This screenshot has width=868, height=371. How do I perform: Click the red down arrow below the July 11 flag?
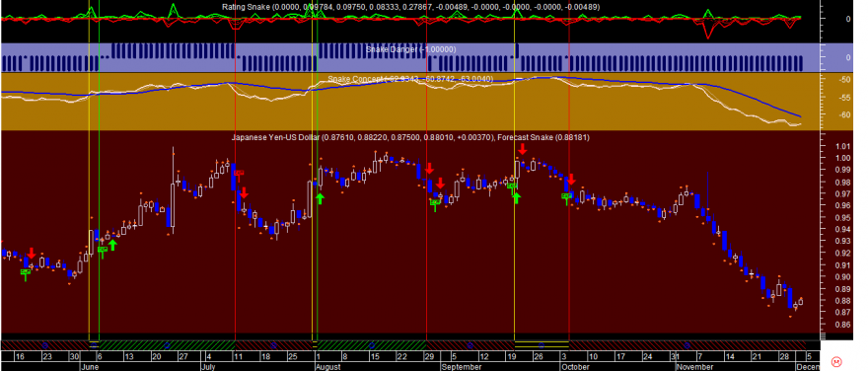244,193
